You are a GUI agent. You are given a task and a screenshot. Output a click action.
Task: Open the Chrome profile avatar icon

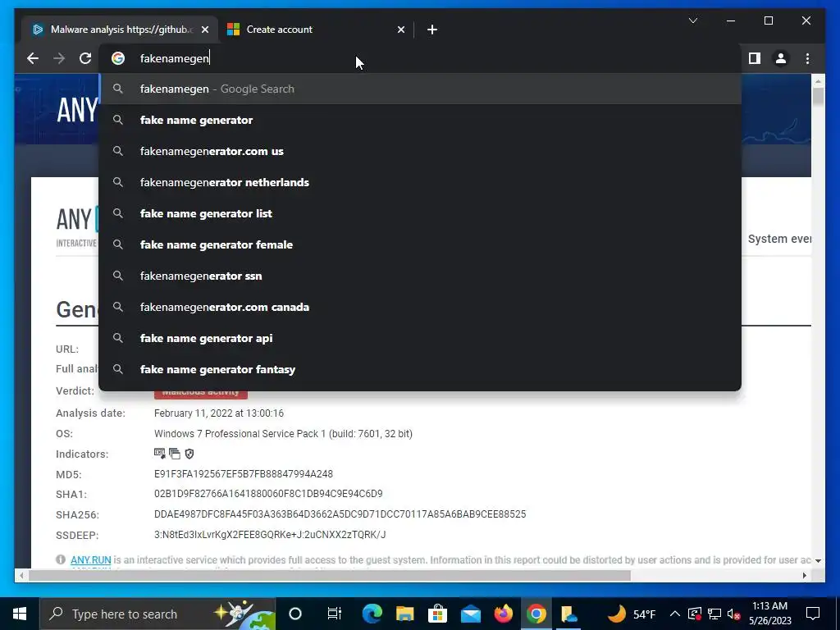pos(781,58)
